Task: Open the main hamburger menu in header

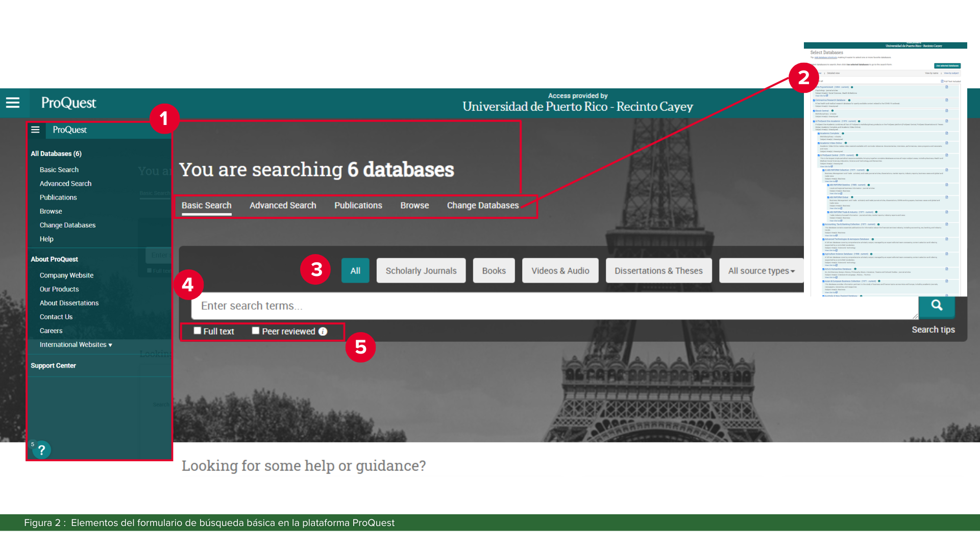Action: 13,103
